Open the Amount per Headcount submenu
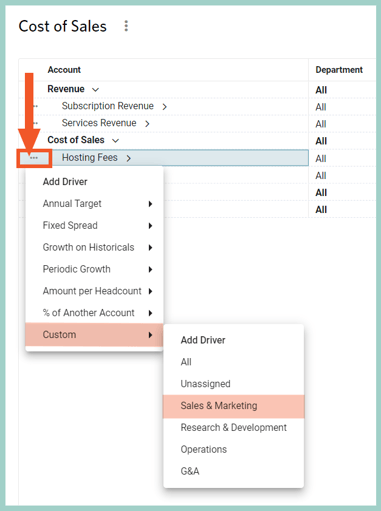The height and width of the screenshot is (511, 381). tap(94, 291)
